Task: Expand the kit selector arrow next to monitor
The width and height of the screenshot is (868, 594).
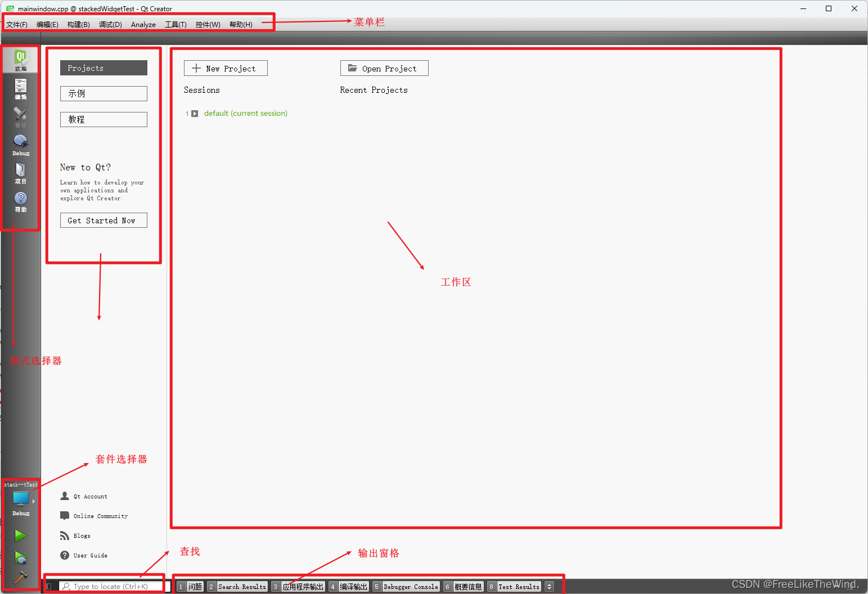Action: click(34, 501)
